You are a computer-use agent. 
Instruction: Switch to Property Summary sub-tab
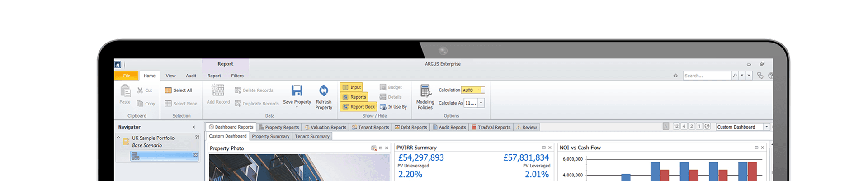(270, 136)
